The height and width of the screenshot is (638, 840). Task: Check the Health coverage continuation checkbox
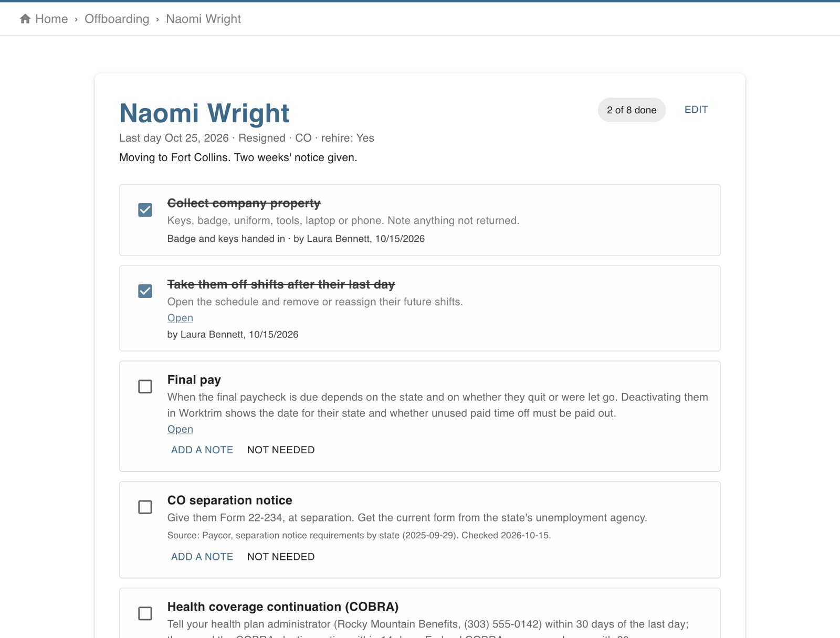coord(145,614)
